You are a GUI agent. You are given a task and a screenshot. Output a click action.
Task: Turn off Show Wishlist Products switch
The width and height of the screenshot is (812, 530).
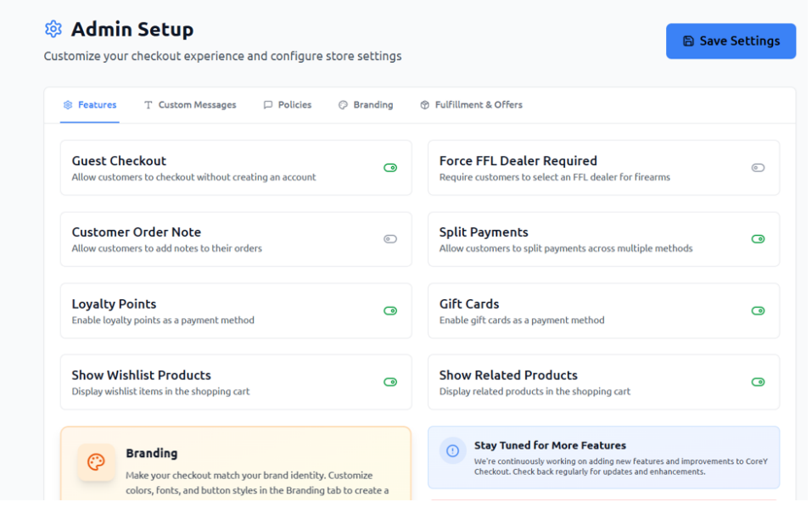click(390, 382)
